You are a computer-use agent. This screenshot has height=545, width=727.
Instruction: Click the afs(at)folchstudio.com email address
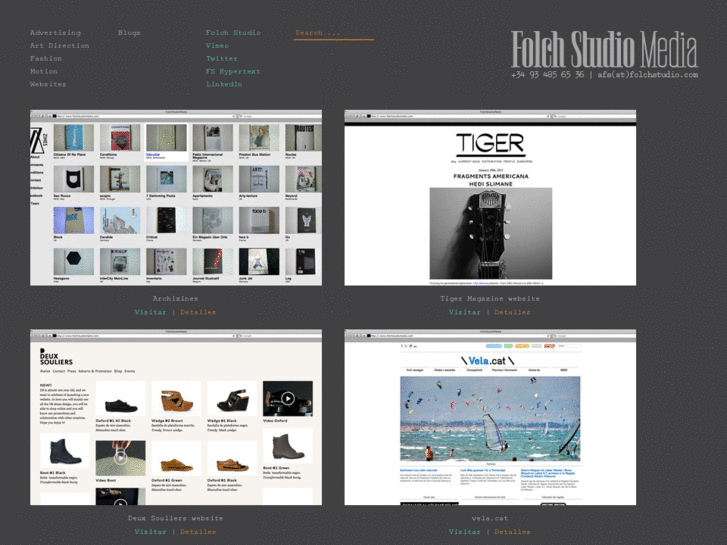(647, 75)
